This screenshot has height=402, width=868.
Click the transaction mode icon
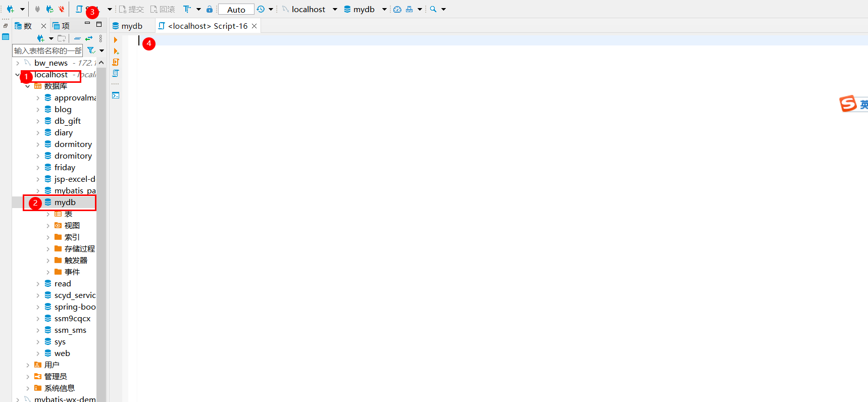point(187,9)
